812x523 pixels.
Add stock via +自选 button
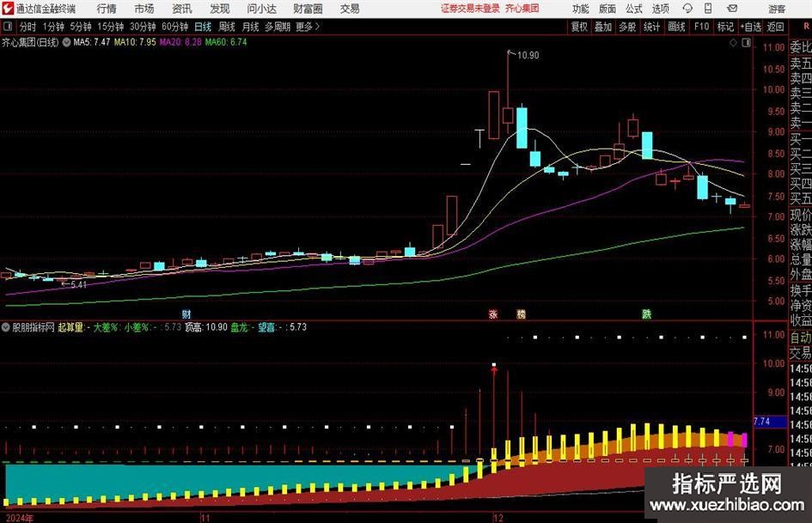pyautogui.click(x=751, y=27)
